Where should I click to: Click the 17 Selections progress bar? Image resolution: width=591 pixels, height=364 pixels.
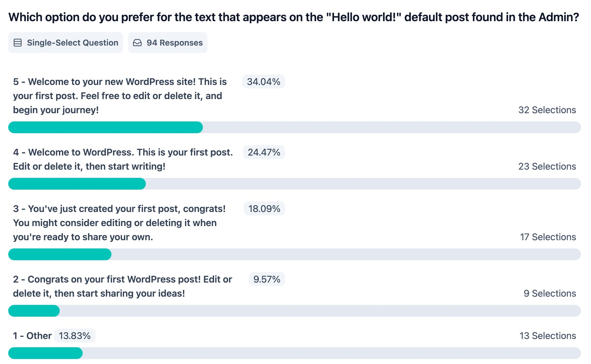coord(294,254)
